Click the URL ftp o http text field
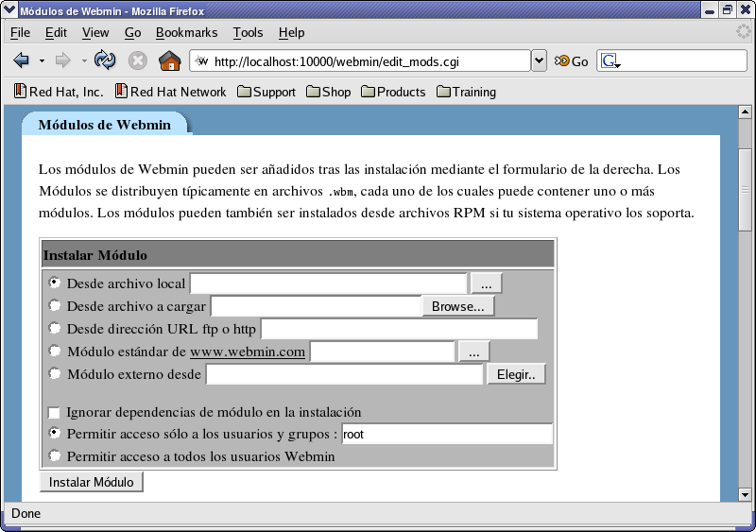 (x=399, y=329)
